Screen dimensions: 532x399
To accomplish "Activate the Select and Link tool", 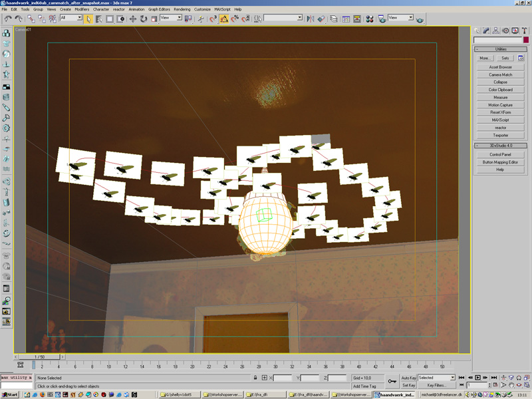I will [31, 19].
